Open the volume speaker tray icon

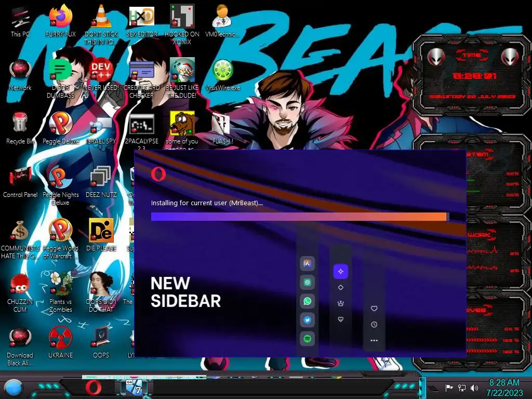474,388
